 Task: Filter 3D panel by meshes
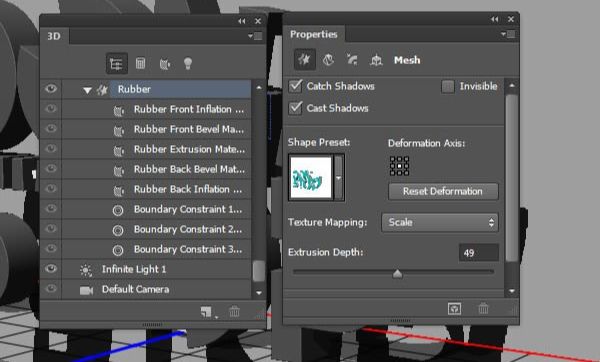tap(140, 64)
